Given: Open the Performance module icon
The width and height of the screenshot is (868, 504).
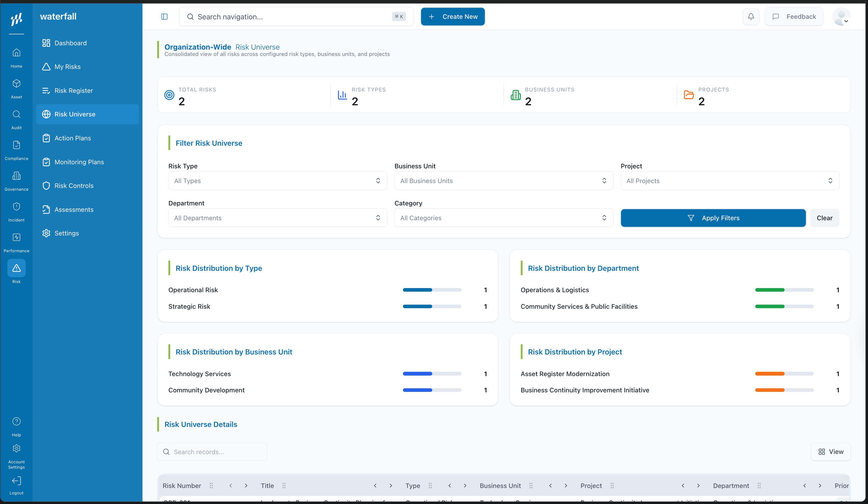Looking at the screenshot, I should [16, 237].
